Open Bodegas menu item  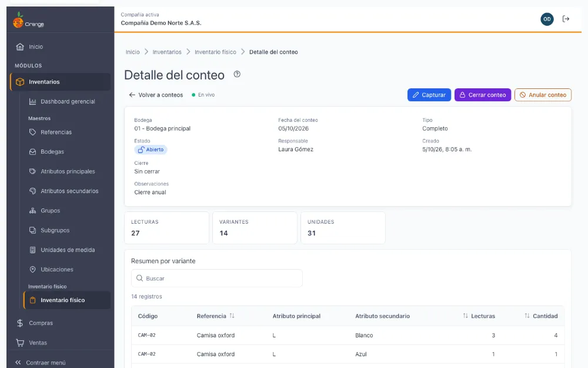click(66, 152)
